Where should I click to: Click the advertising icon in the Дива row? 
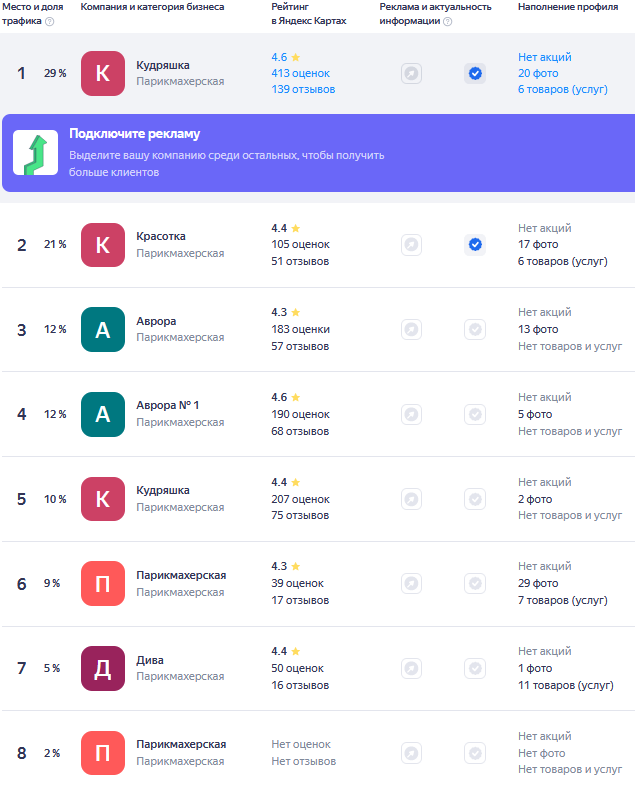(411, 668)
